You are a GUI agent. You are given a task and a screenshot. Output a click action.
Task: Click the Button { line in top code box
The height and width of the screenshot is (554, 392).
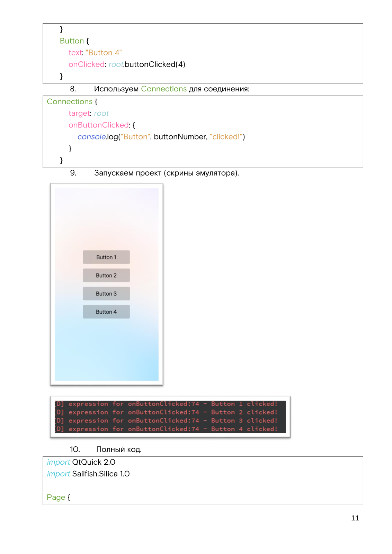tap(74, 41)
